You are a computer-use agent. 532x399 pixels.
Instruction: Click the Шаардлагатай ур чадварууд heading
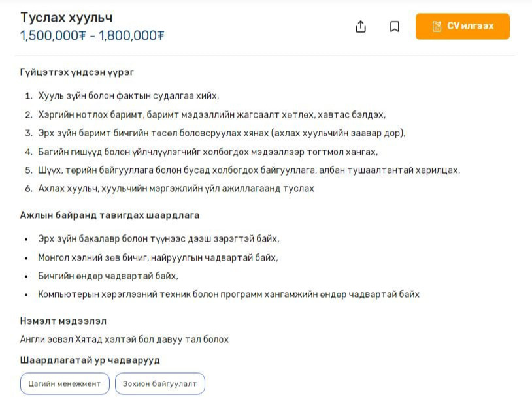pos(90,360)
